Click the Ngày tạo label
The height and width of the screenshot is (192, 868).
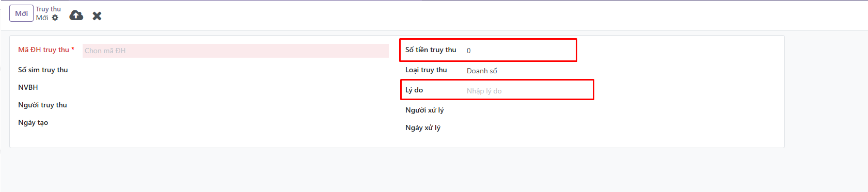coord(33,122)
